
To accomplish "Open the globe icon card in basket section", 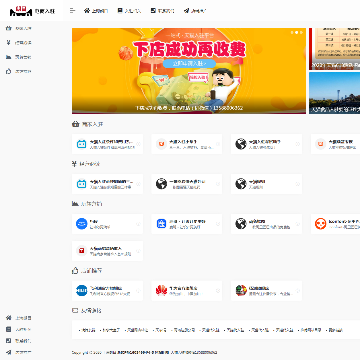I will click(266, 144).
